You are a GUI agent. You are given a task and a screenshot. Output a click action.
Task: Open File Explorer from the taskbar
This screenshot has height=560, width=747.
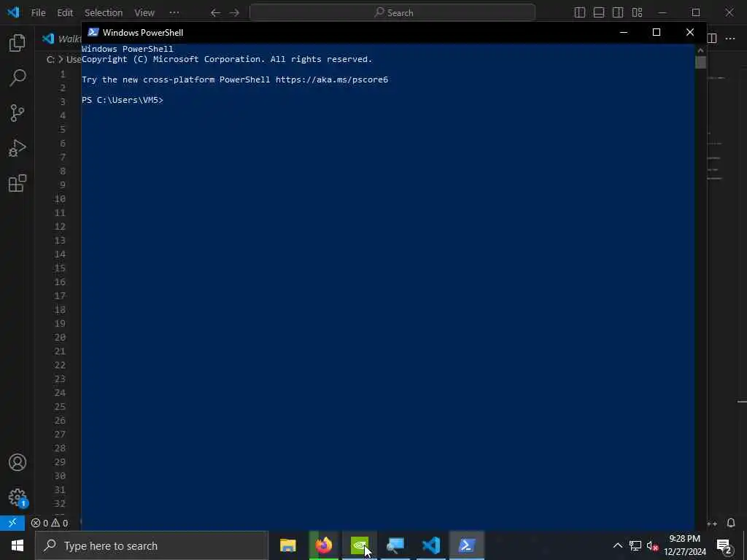tap(287, 545)
